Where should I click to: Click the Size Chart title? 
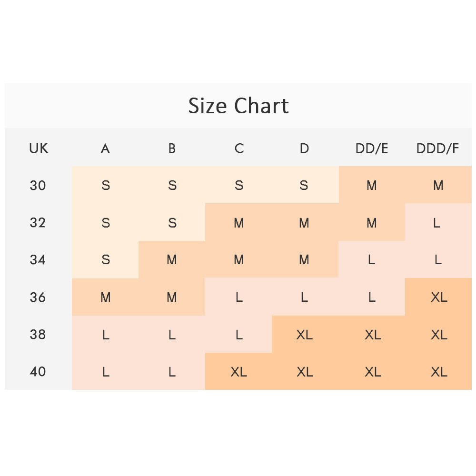click(x=238, y=106)
